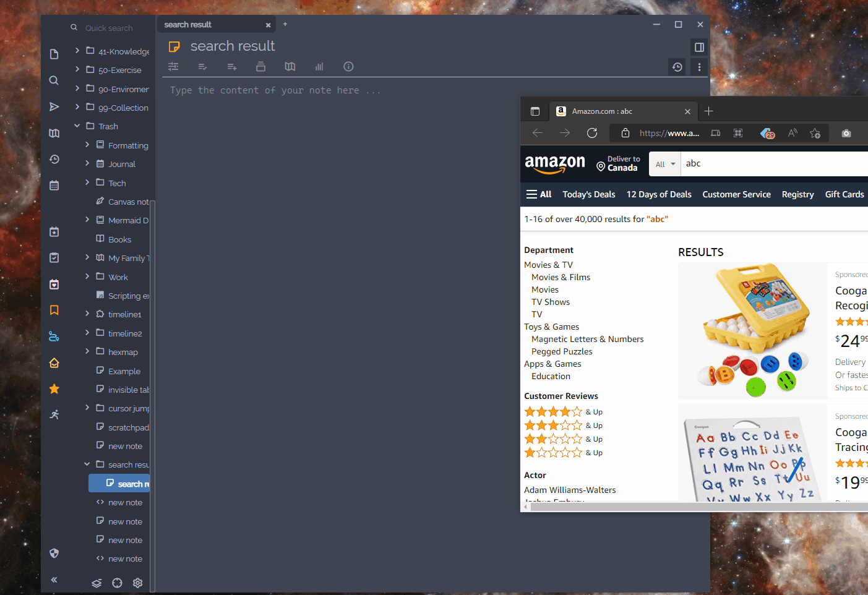Open the note map launcher icon
The height and width of the screenshot is (595, 868).
(x=54, y=133)
